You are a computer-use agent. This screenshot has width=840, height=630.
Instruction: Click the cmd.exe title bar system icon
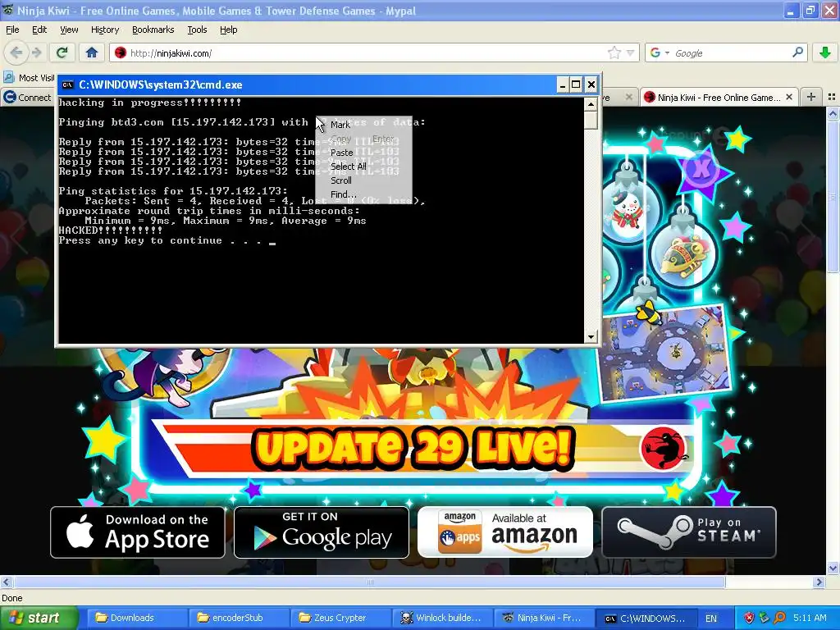67,84
